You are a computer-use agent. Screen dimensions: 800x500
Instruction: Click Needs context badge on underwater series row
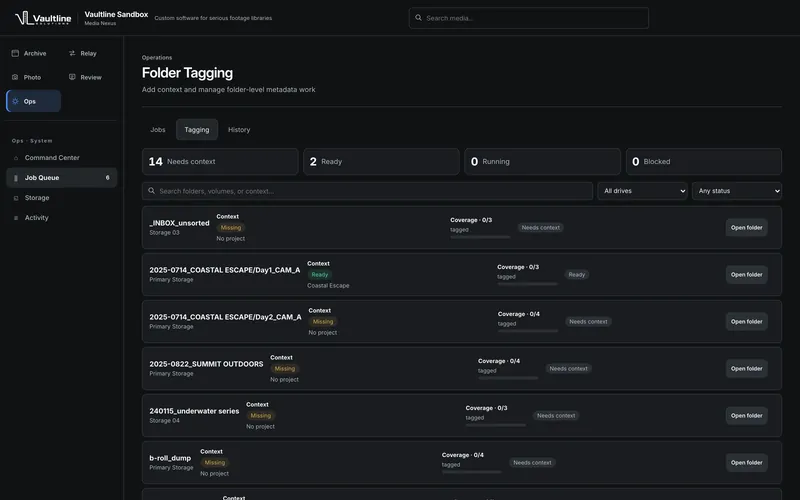click(x=556, y=415)
